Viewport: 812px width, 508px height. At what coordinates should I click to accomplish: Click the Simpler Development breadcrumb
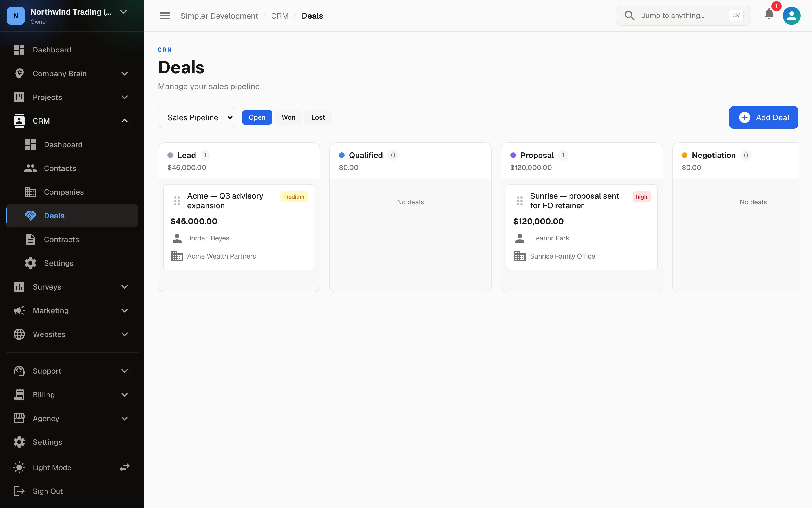pos(219,16)
